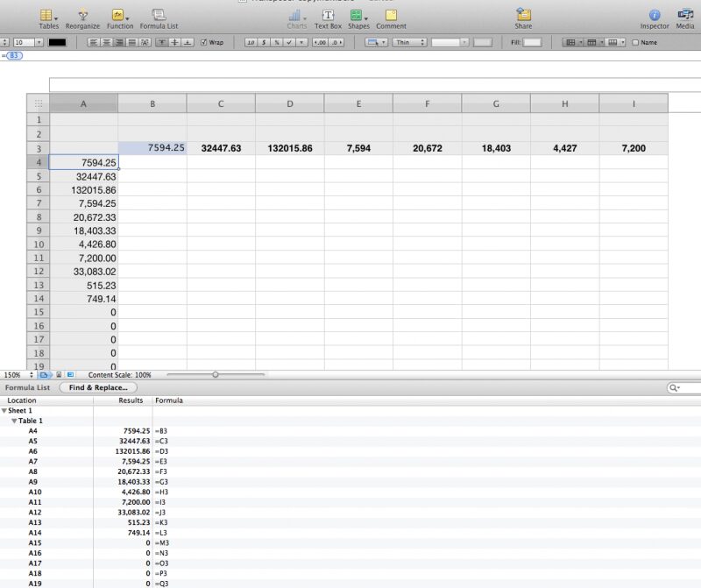Add a Comment using toolbar icon
This screenshot has height=588, width=701.
click(391, 16)
